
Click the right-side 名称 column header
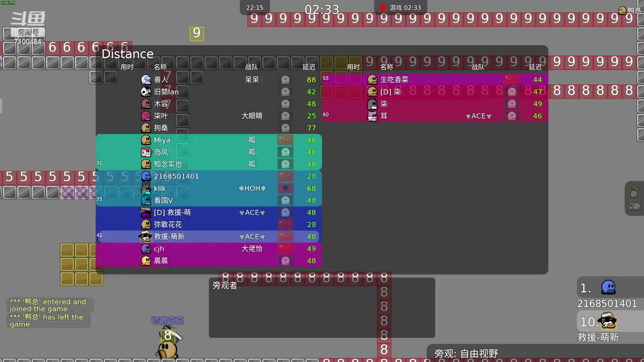(386, 67)
